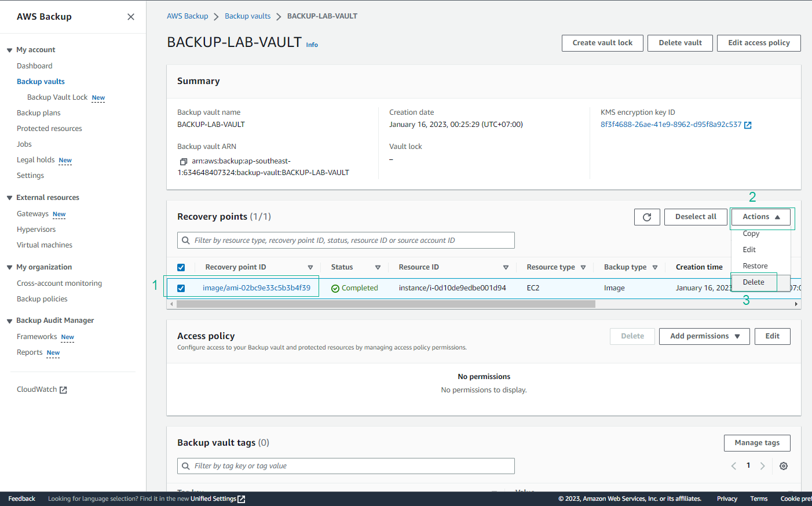Focus the tag key filter field
Screen dimensions: 812x506
point(346,466)
